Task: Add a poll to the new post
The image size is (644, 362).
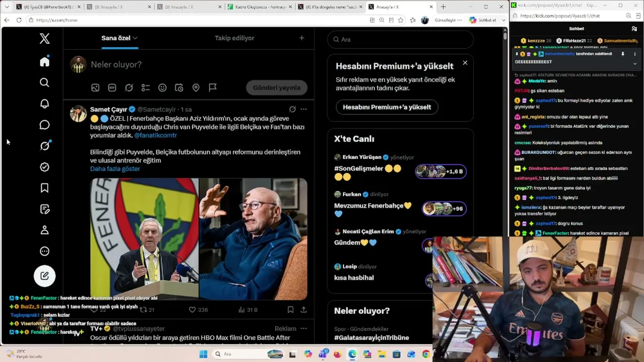Action: click(145, 87)
